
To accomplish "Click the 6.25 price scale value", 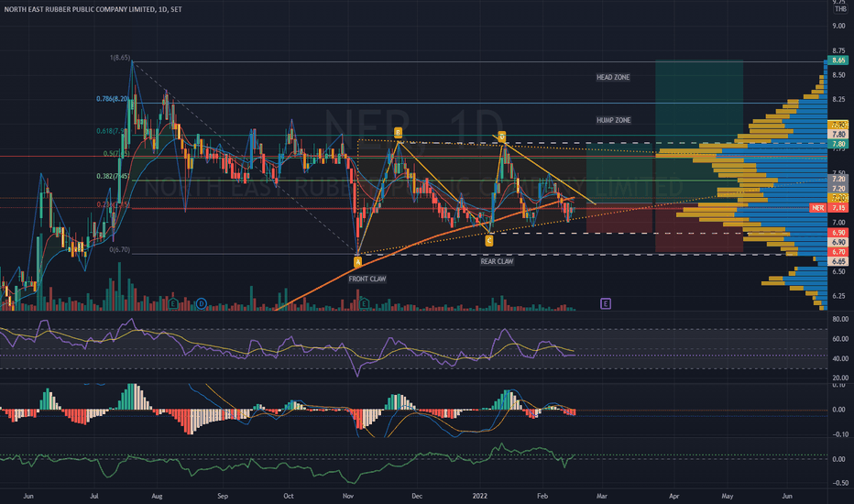I will pyautogui.click(x=838, y=296).
